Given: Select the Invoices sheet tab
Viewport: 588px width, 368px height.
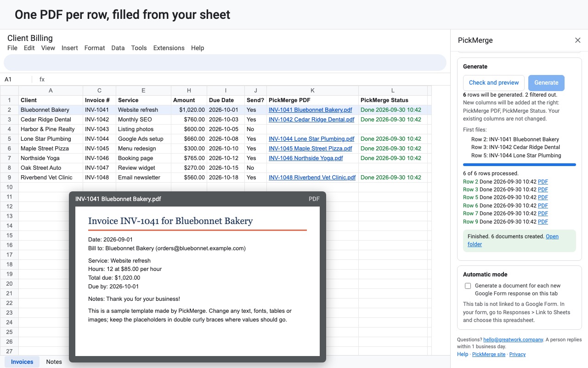Looking at the screenshot, I should pos(22,362).
